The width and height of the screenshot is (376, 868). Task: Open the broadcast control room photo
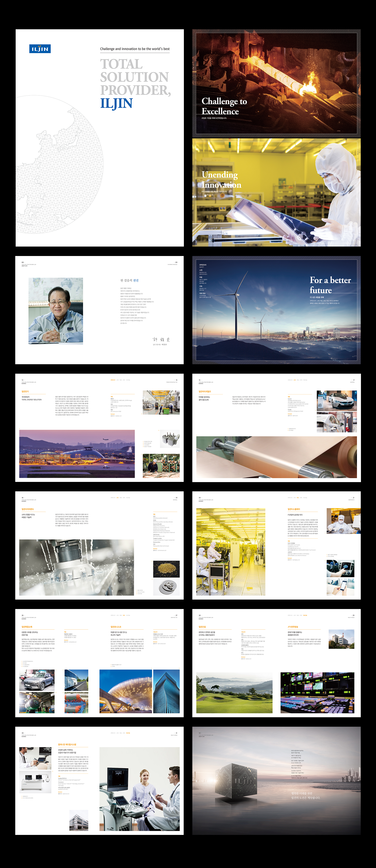pos(317,692)
